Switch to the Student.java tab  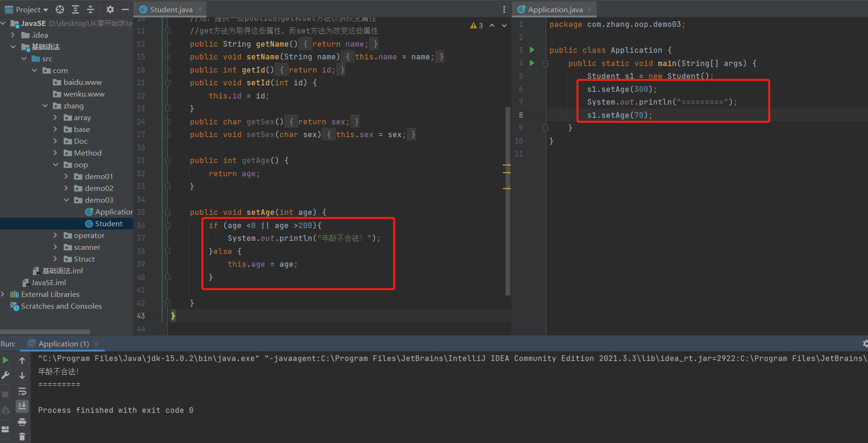(x=171, y=9)
